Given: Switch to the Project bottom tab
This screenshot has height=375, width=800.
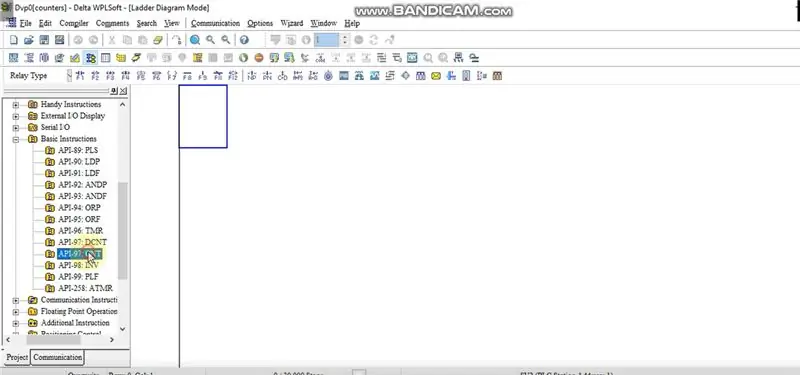Looking at the screenshot, I should 17,357.
